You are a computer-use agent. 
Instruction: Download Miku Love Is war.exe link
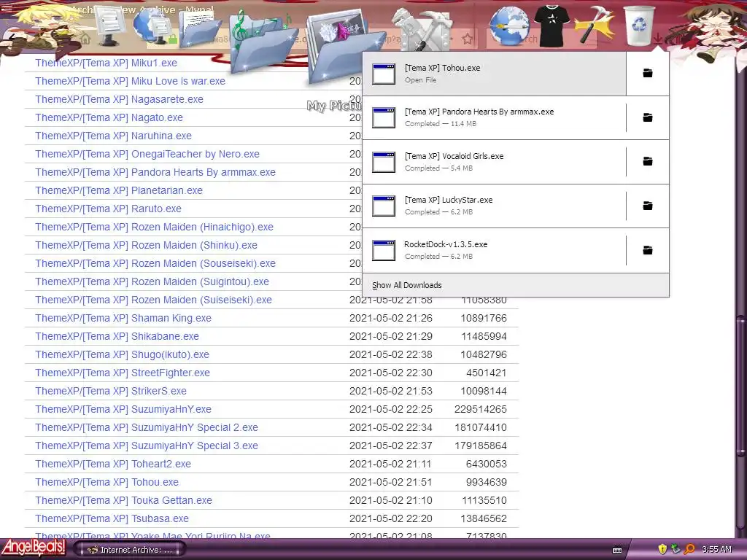point(130,81)
